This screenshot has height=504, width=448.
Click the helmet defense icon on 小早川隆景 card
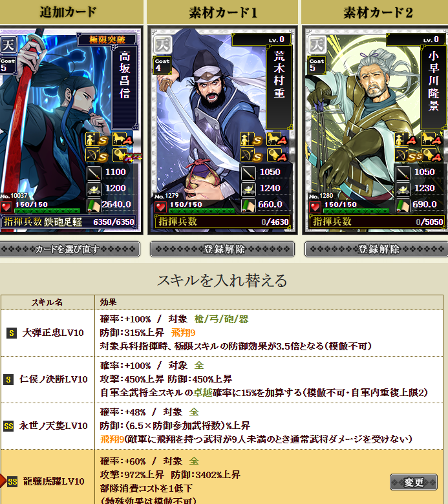point(403,189)
